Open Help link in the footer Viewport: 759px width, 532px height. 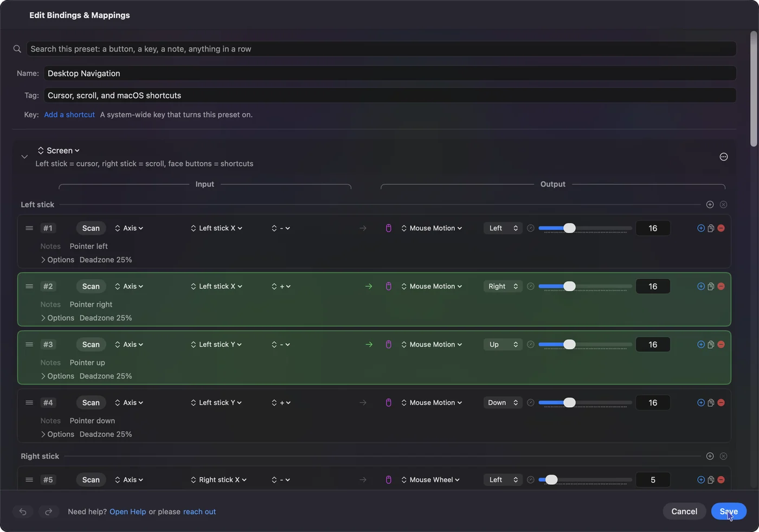(127, 511)
